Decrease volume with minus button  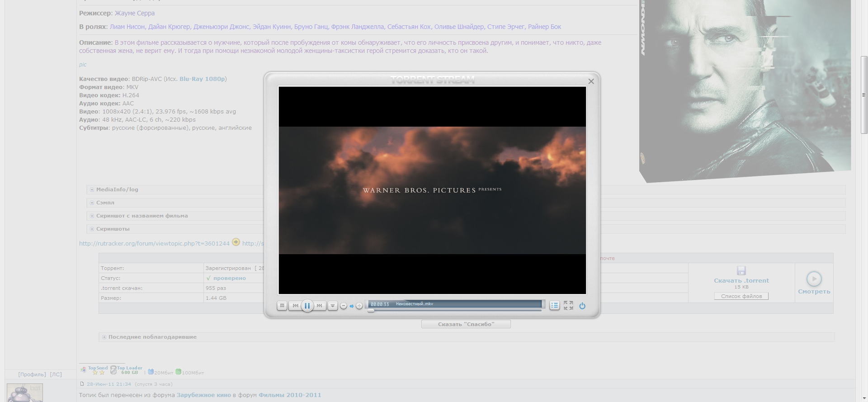coord(344,306)
